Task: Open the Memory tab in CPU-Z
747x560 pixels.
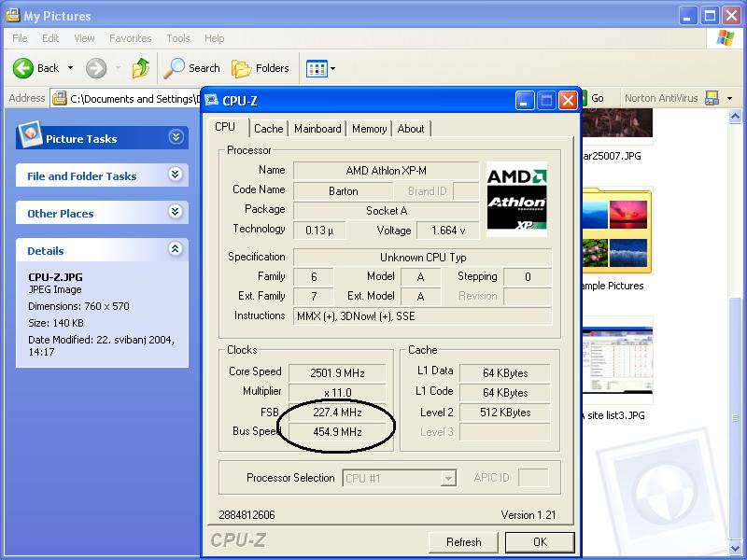Action: click(370, 129)
